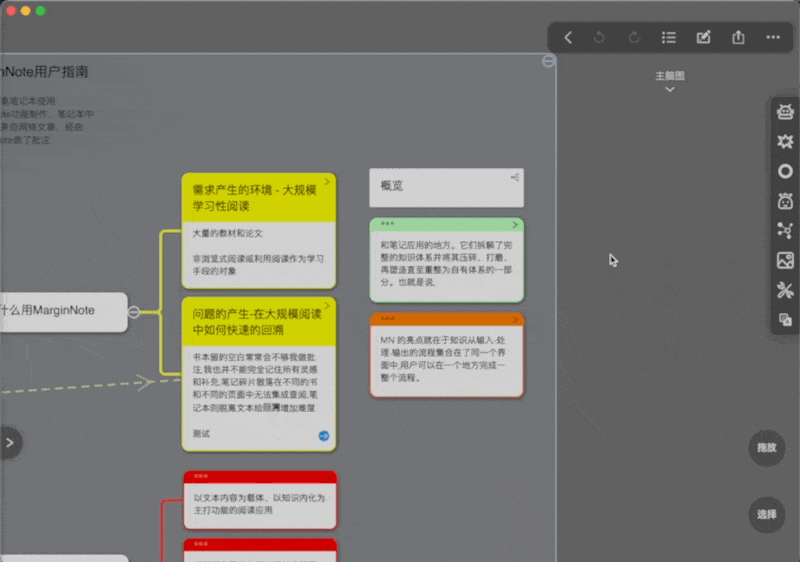Click the edit note pencil icon
Image resolution: width=800 pixels, height=562 pixels.
(x=704, y=37)
